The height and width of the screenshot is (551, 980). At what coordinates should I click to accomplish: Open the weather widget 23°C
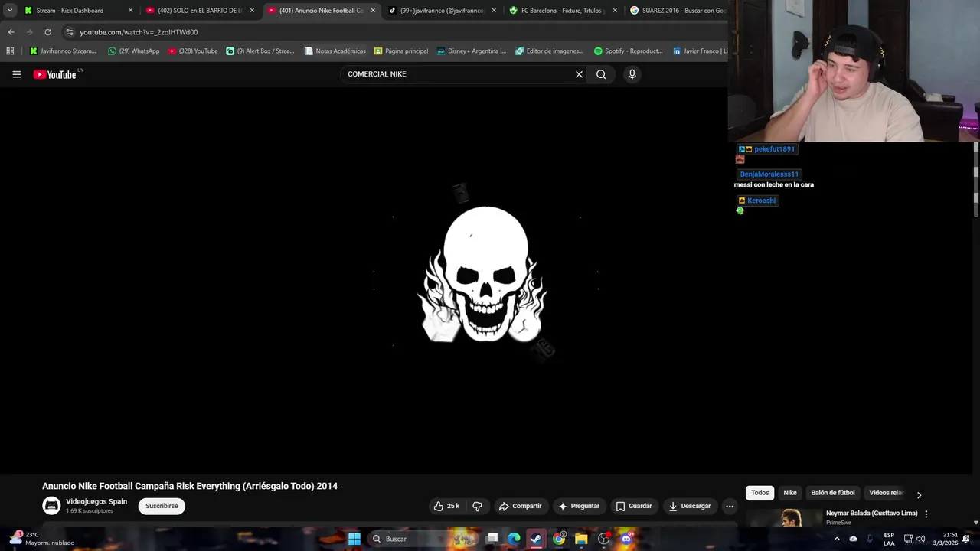click(x=42, y=539)
